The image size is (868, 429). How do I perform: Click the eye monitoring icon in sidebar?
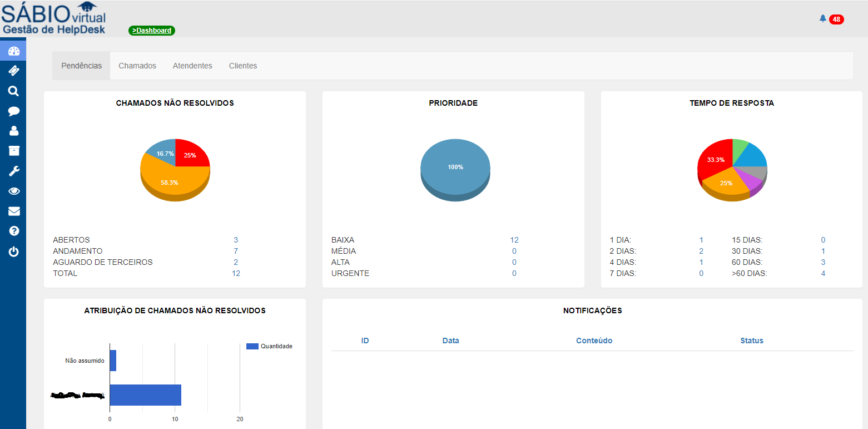coord(13,191)
